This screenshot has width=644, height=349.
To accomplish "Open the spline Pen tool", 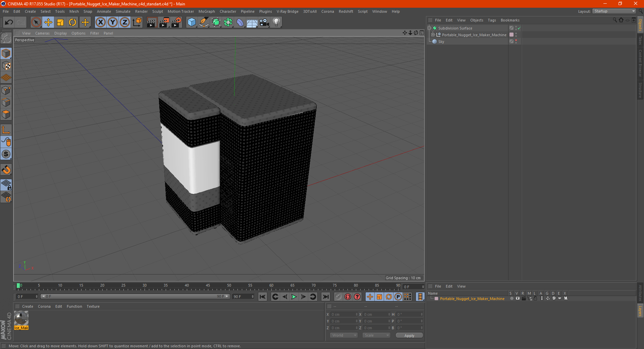I will [204, 22].
